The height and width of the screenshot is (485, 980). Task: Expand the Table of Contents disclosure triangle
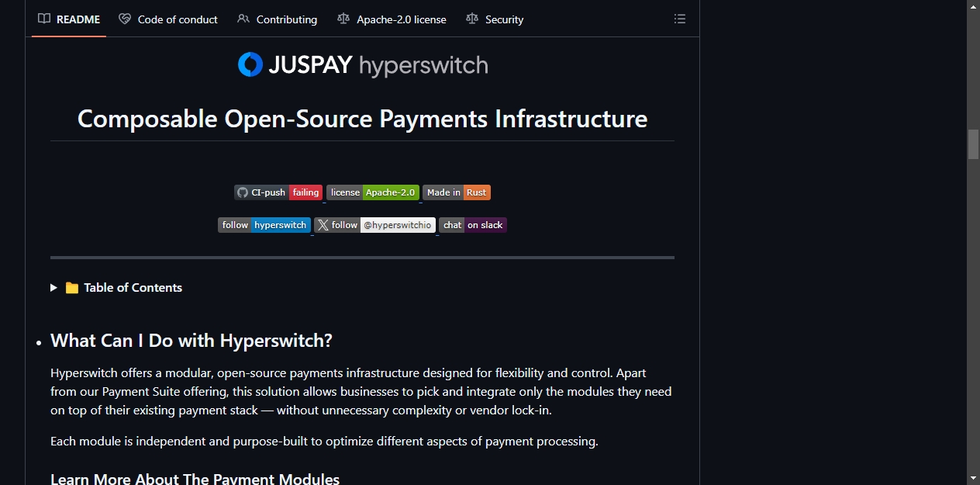[54, 288]
